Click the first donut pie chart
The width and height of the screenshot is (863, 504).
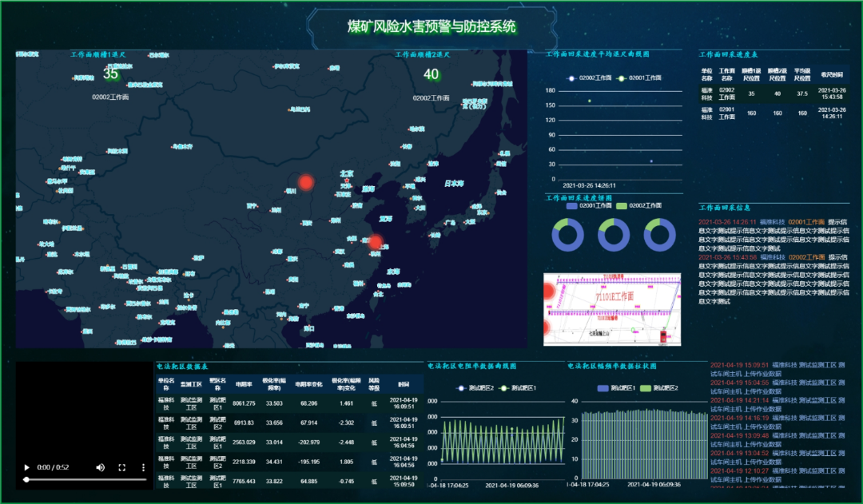point(567,234)
